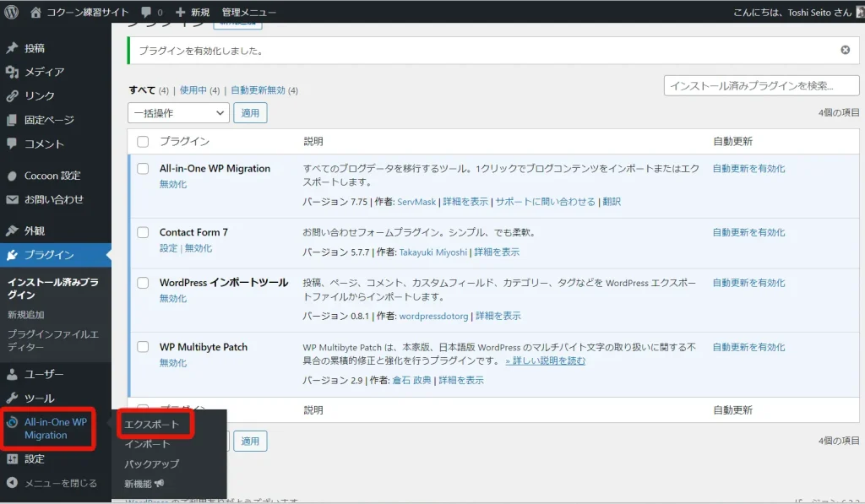Open プラグインファイルエディター submenu item
This screenshot has height=504, width=865.
point(53,341)
